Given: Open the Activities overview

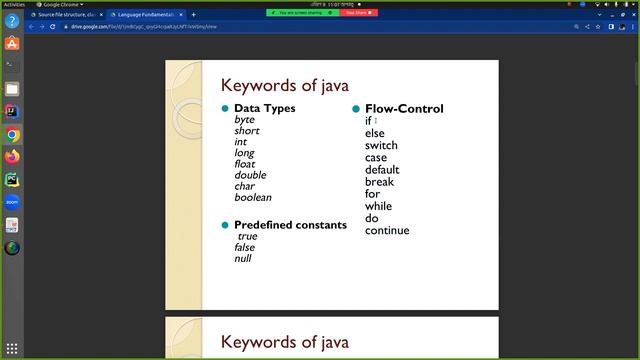Looking at the screenshot, I should coord(14,4).
